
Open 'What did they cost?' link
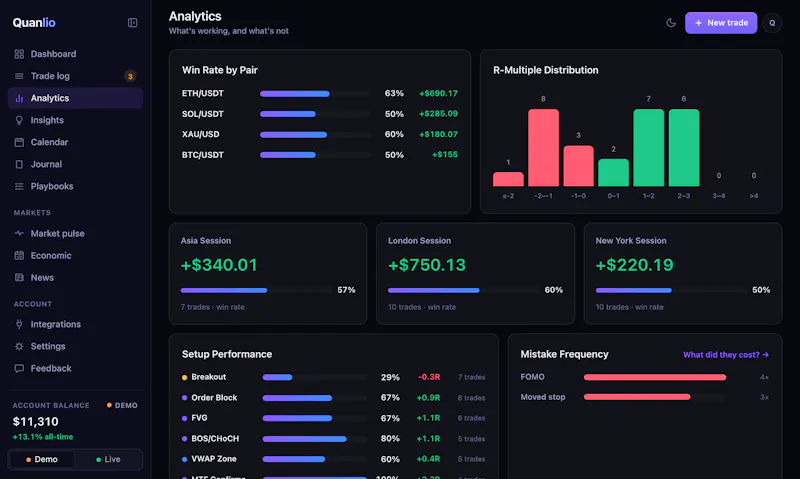click(726, 355)
